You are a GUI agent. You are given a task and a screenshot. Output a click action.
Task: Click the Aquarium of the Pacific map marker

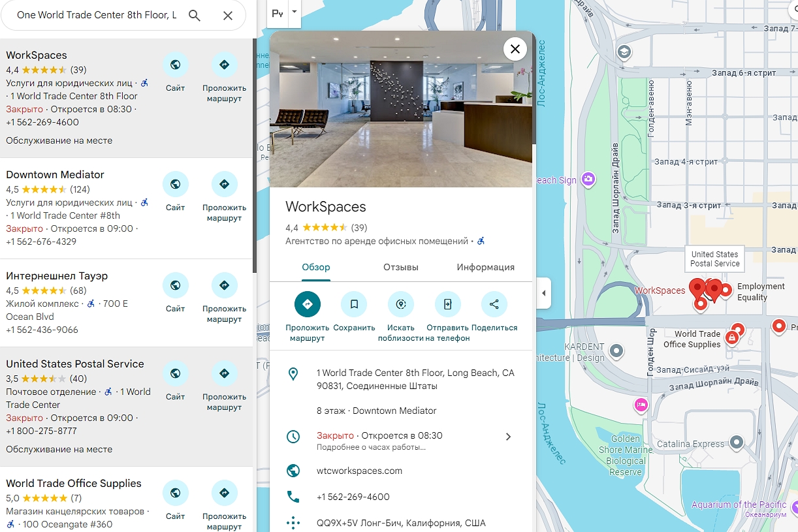pyautogui.click(x=795, y=507)
